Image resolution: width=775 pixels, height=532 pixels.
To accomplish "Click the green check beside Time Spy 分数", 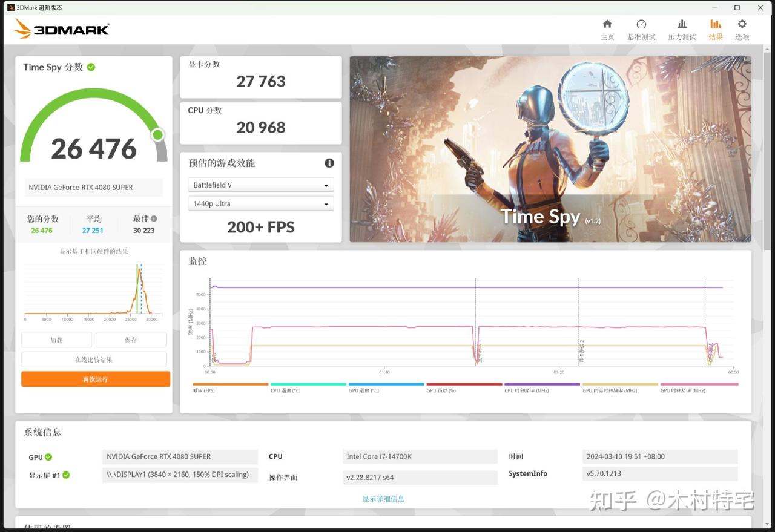I will tap(91, 67).
